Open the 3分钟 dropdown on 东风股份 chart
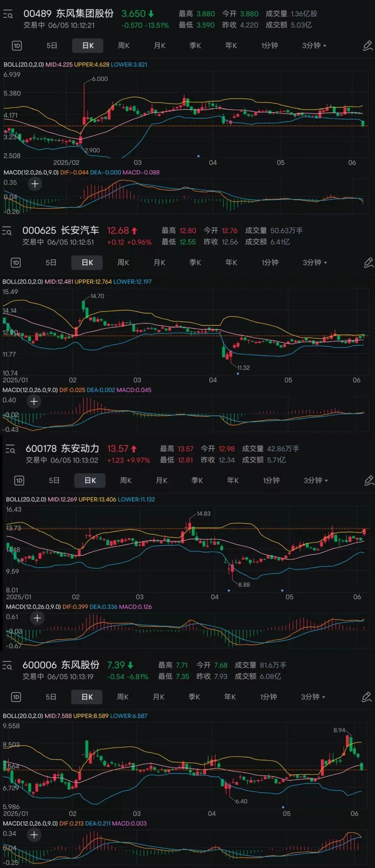Viewport: 375px width, 868px height. (313, 697)
